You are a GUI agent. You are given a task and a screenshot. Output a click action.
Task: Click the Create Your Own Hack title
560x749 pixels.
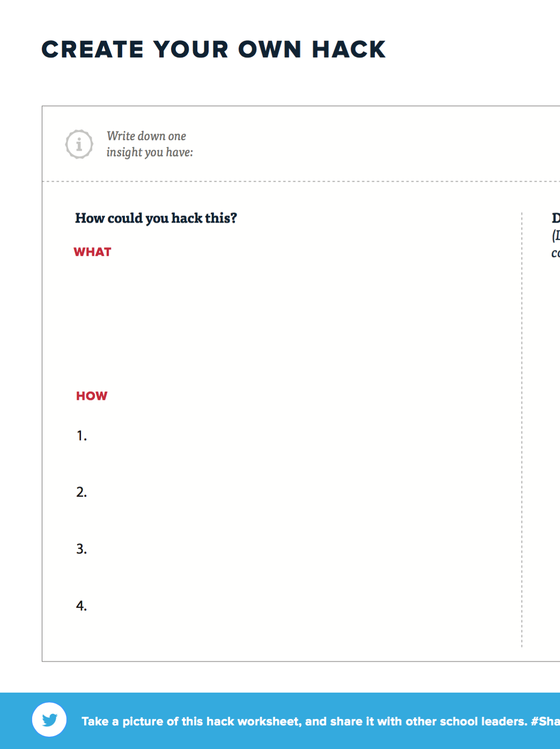coord(213,49)
